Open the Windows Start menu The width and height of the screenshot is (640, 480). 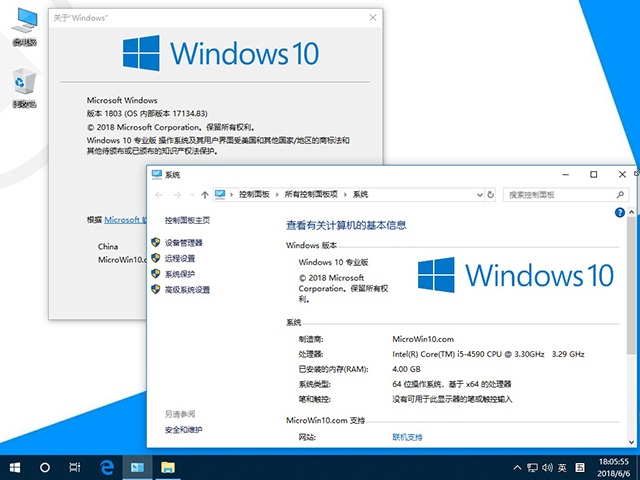(15, 467)
